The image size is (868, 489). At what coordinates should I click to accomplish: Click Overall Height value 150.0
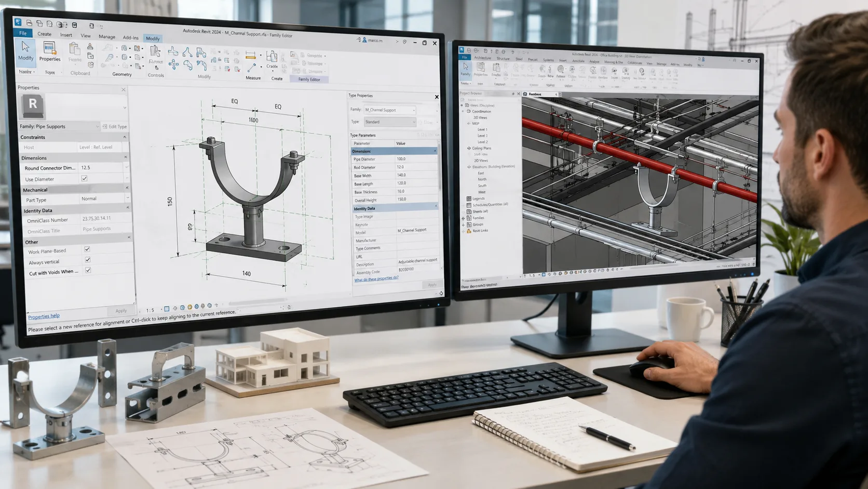[416, 199]
